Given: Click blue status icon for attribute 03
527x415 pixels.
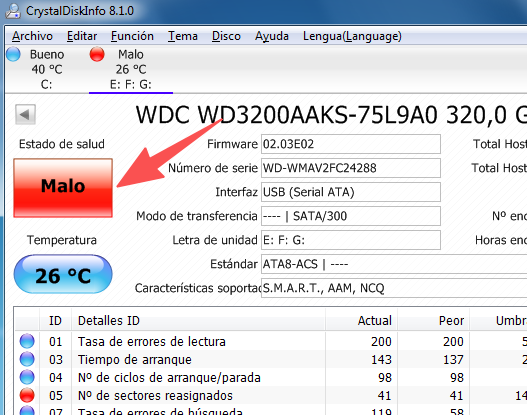Looking at the screenshot, I should pyautogui.click(x=27, y=359).
